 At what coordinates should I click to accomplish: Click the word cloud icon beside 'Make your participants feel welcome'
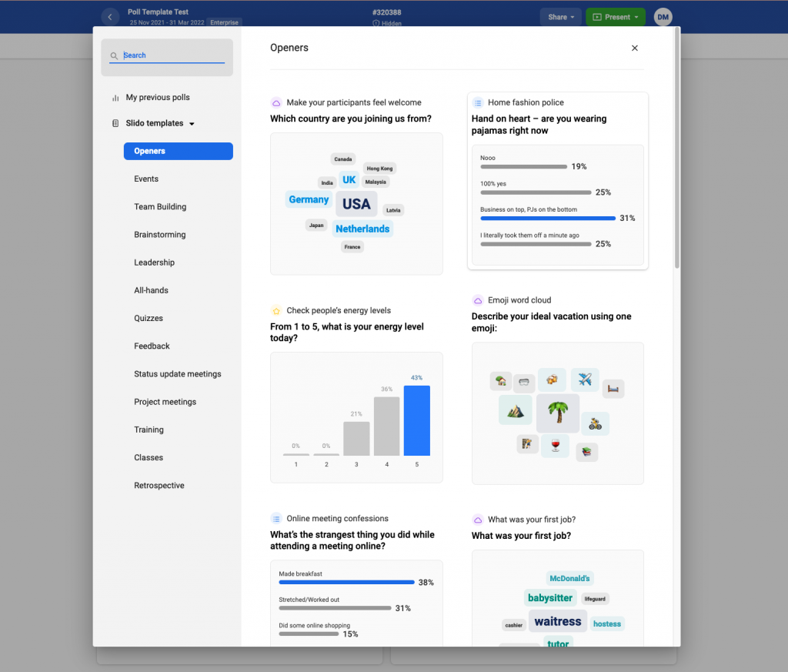(275, 102)
